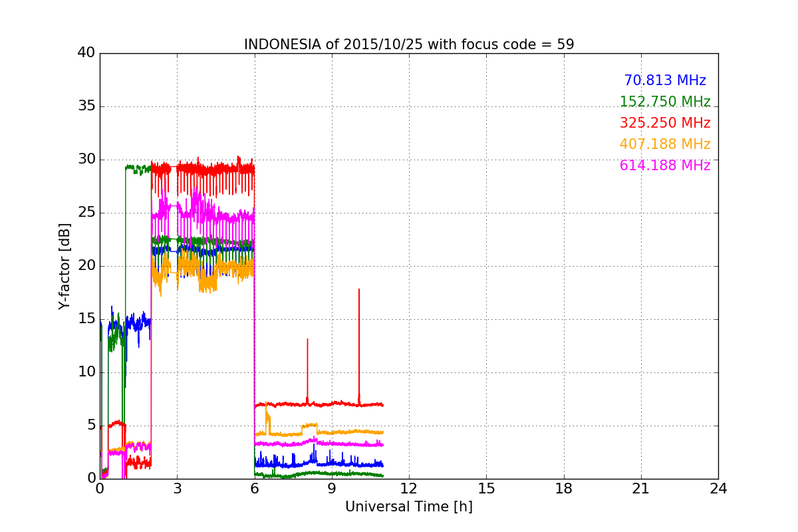The height and width of the screenshot is (532, 798).
Task: Click the y-axis tick label 10
Action: [86, 372]
